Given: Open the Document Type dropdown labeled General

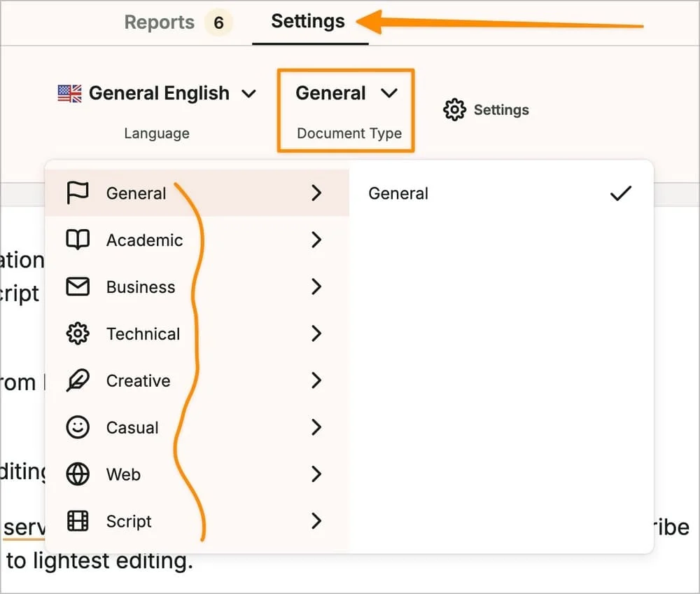Looking at the screenshot, I should pyautogui.click(x=345, y=93).
